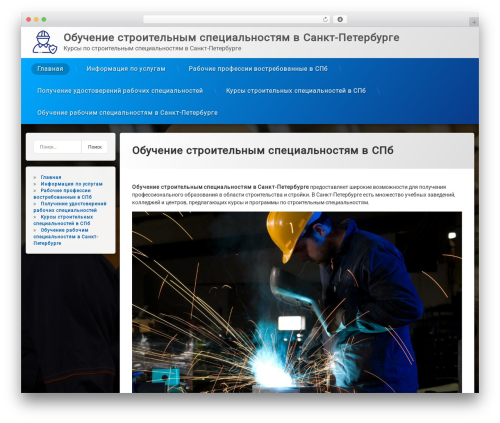
Task: Open a new tab with plus button
Action: pos(474,22)
